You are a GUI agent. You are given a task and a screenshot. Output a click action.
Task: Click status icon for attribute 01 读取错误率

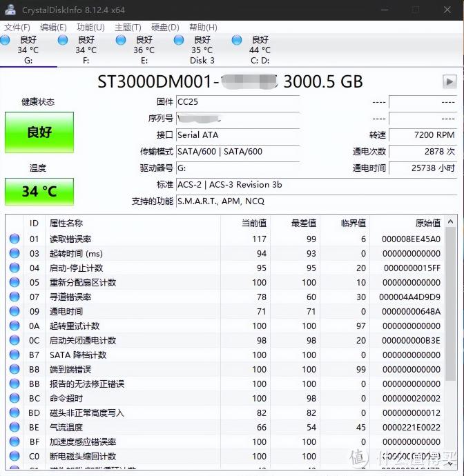14,239
